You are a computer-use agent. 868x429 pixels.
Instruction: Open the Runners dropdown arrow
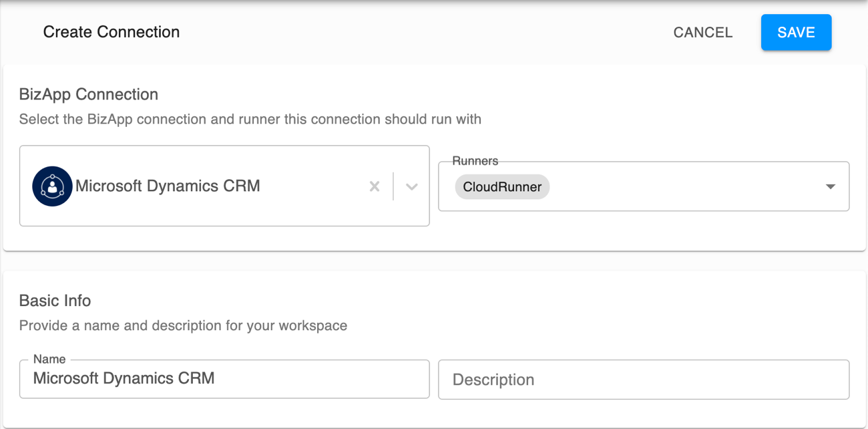click(831, 186)
